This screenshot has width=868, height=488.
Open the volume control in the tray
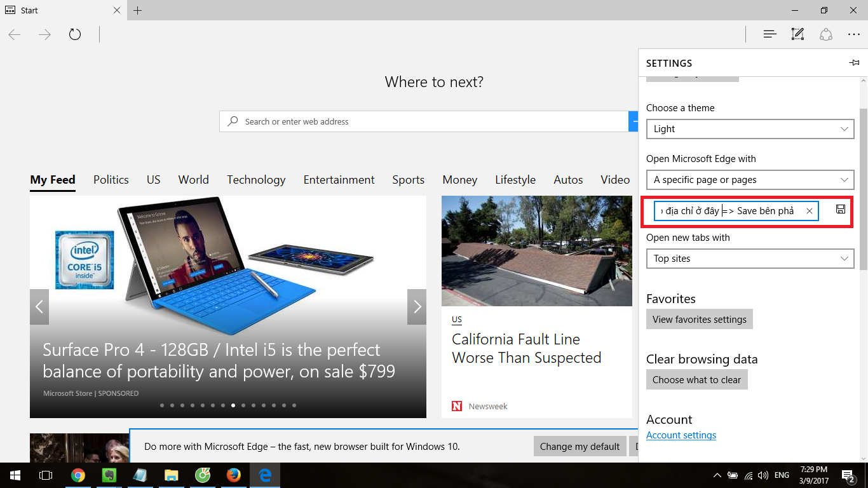point(763,475)
